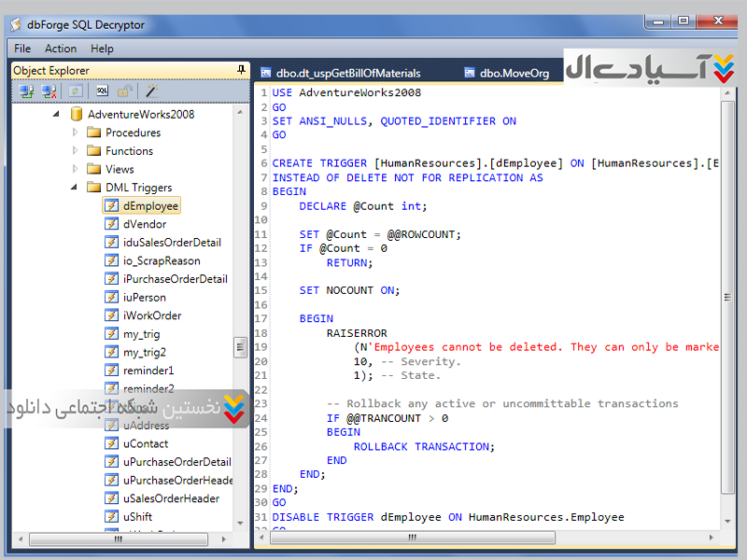Click the padlock Decrypt toolbar icon
Viewport: 747px width, 560px height.
coord(125,91)
